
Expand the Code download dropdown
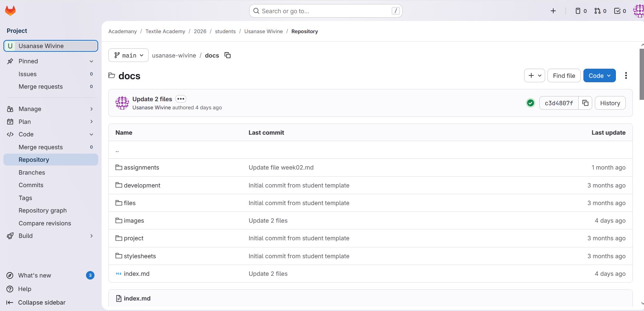pyautogui.click(x=599, y=75)
